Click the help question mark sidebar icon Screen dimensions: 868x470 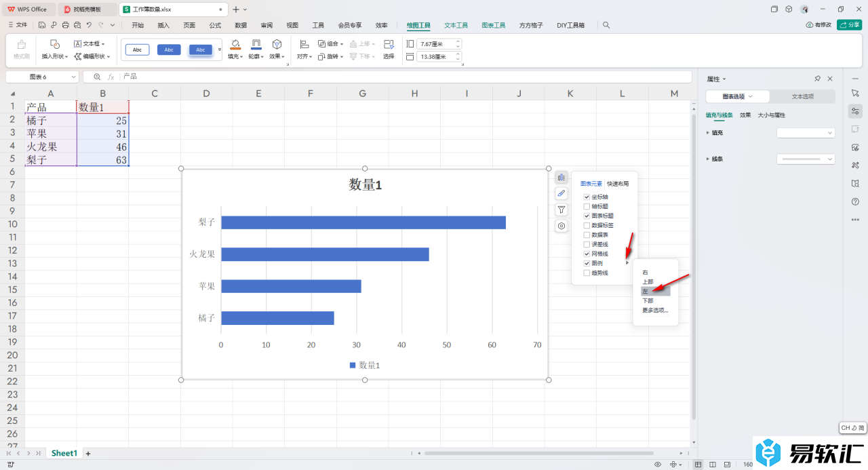(x=855, y=201)
